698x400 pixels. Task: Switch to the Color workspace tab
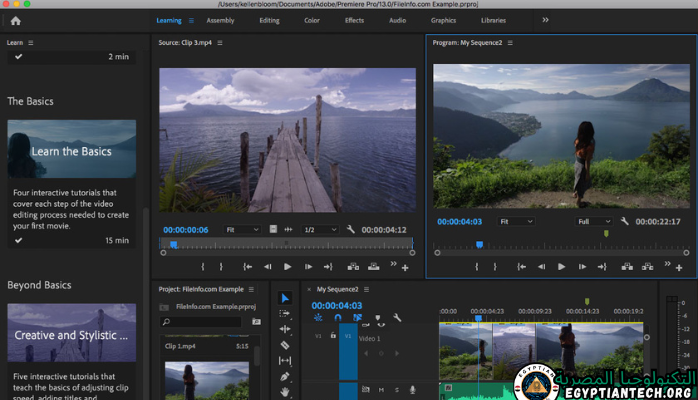(312, 20)
